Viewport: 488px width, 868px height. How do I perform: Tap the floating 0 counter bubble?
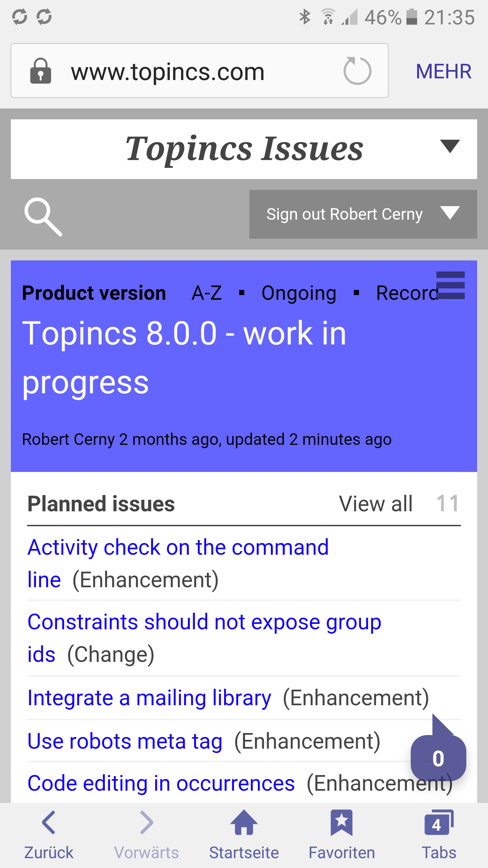[438, 758]
